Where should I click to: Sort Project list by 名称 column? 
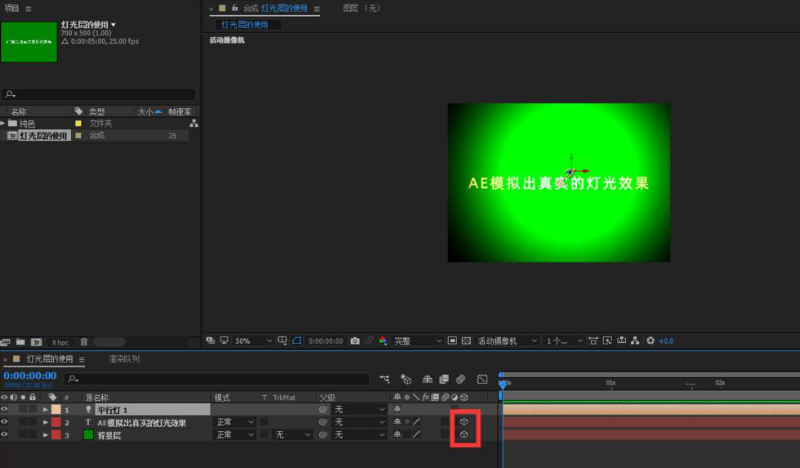pos(19,112)
